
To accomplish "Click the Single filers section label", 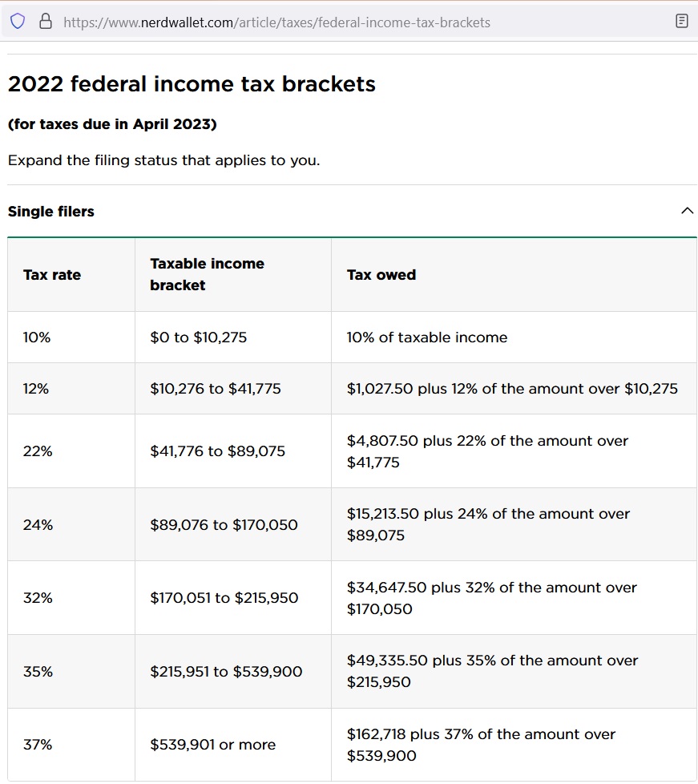I will [x=51, y=212].
